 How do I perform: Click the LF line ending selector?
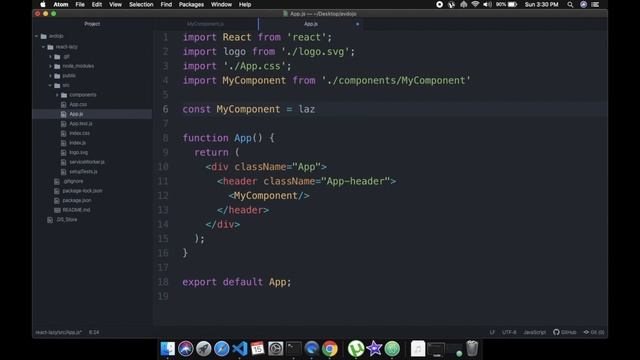tap(492, 332)
